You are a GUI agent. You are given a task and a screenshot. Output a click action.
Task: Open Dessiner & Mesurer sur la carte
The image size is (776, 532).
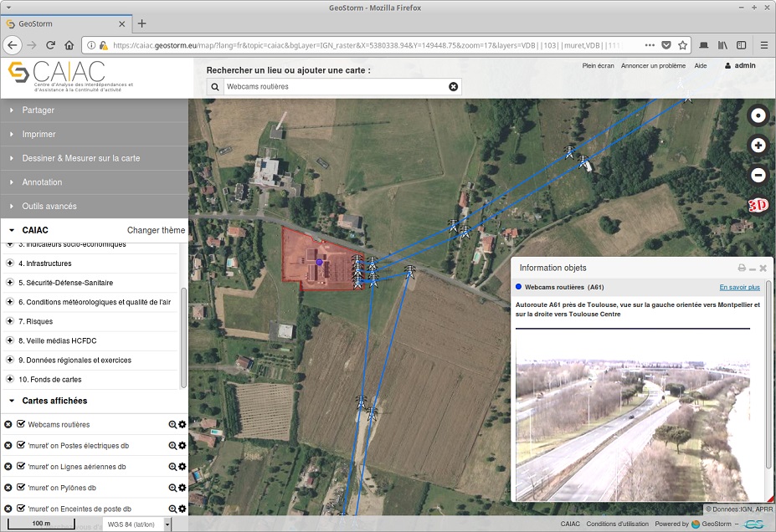point(80,158)
